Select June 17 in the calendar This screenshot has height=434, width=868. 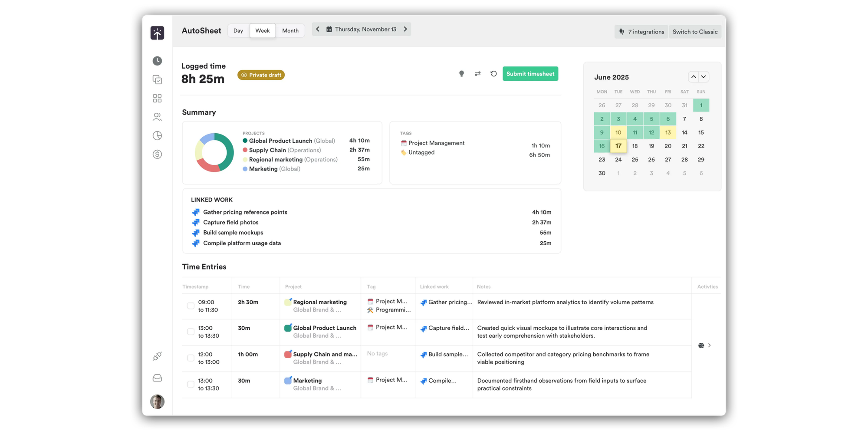[x=618, y=146]
